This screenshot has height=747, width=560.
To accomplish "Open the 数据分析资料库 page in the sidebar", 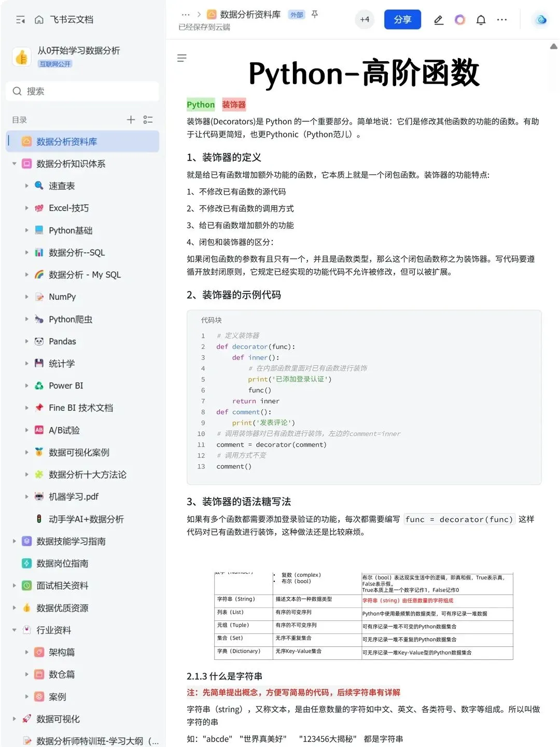I will pos(82,142).
